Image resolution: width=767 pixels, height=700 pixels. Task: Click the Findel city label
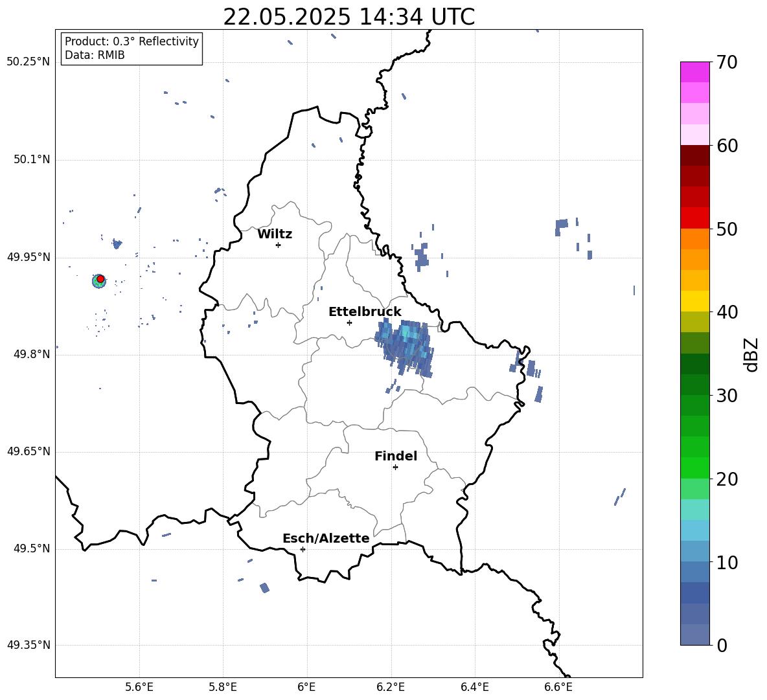pyautogui.click(x=396, y=456)
